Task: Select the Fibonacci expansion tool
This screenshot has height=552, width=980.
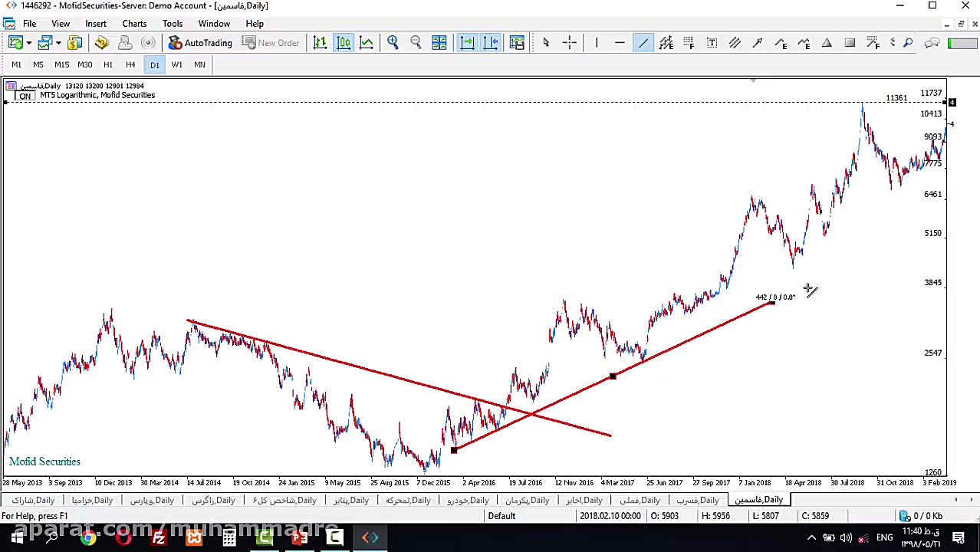Action: pyautogui.click(x=873, y=43)
